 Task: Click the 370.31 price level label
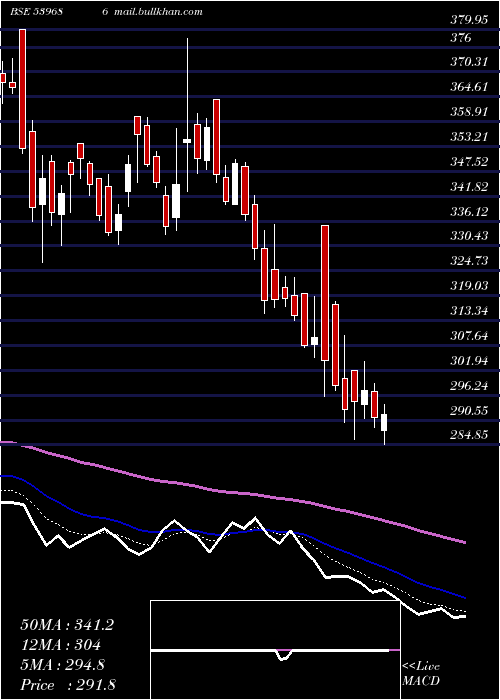pyautogui.click(x=469, y=62)
